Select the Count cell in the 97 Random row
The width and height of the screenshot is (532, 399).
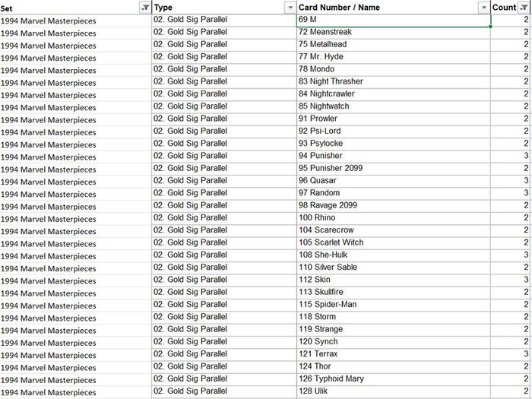tap(511, 193)
